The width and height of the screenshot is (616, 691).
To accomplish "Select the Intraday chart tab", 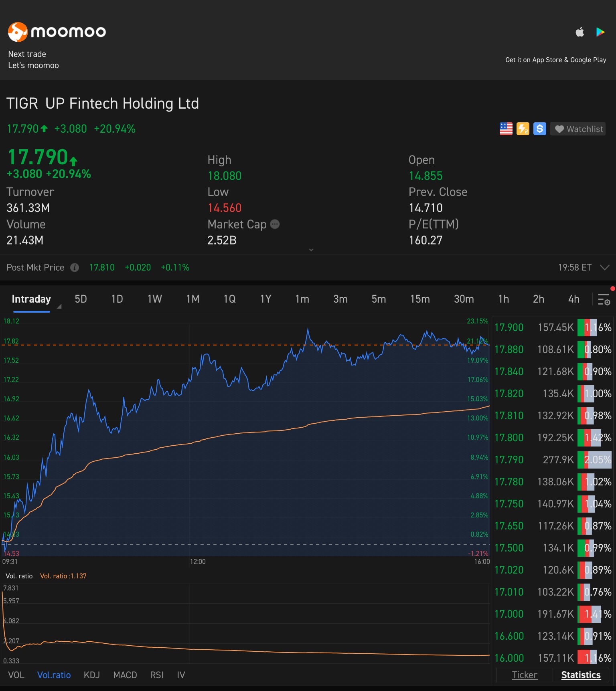I will 31,299.
